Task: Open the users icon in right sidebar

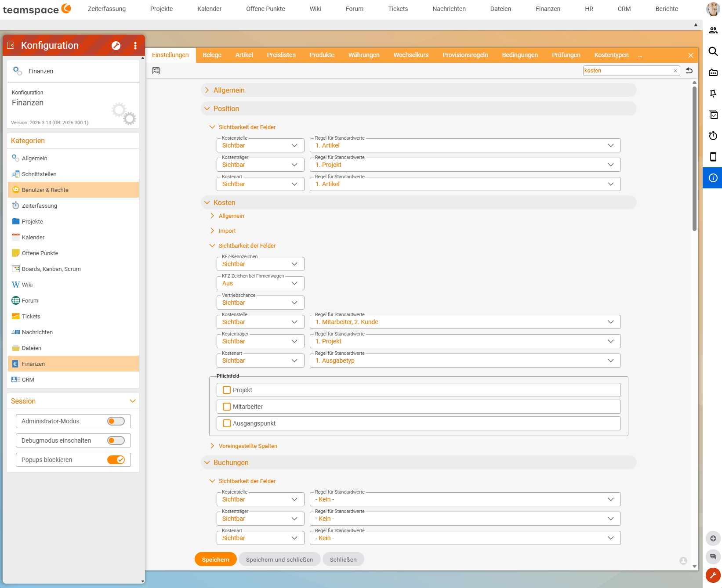Action: tap(713, 30)
